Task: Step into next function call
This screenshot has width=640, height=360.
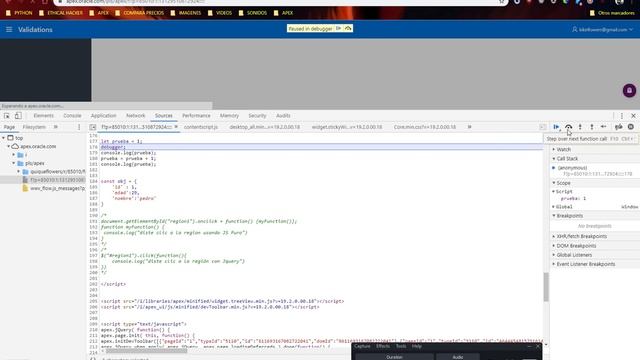Action: [x=580, y=127]
